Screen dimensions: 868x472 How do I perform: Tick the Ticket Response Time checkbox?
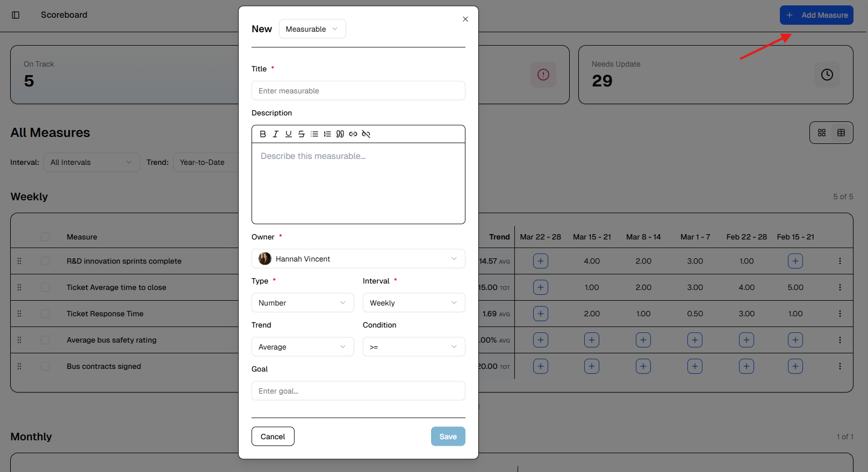[x=45, y=314]
